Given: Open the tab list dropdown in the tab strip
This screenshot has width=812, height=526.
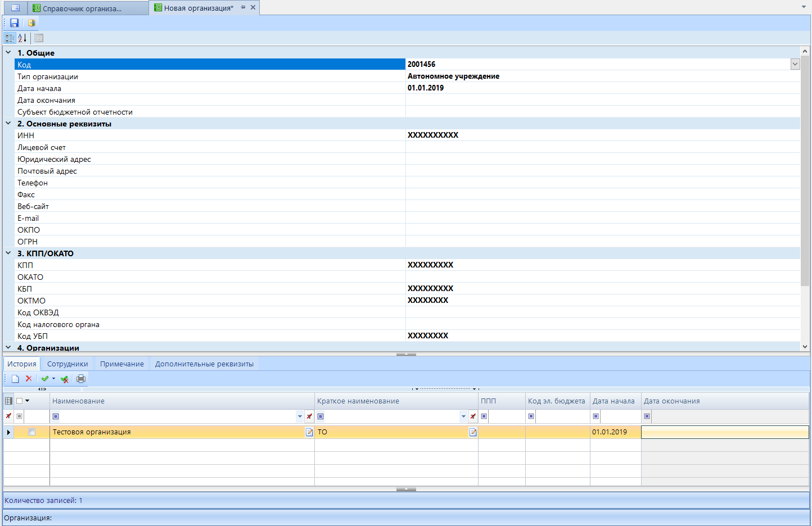Looking at the screenshot, I should click(804, 7).
